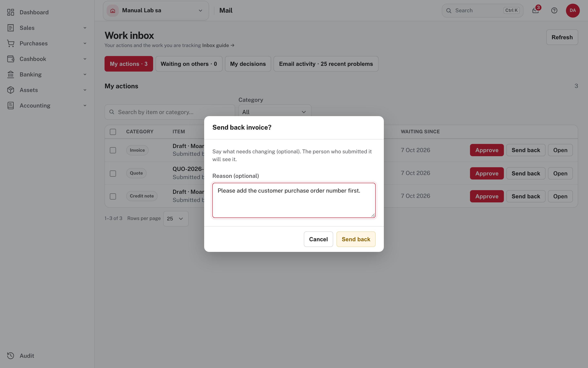
Task: Tick the select-all checkbox in table header
Action: 113,132
